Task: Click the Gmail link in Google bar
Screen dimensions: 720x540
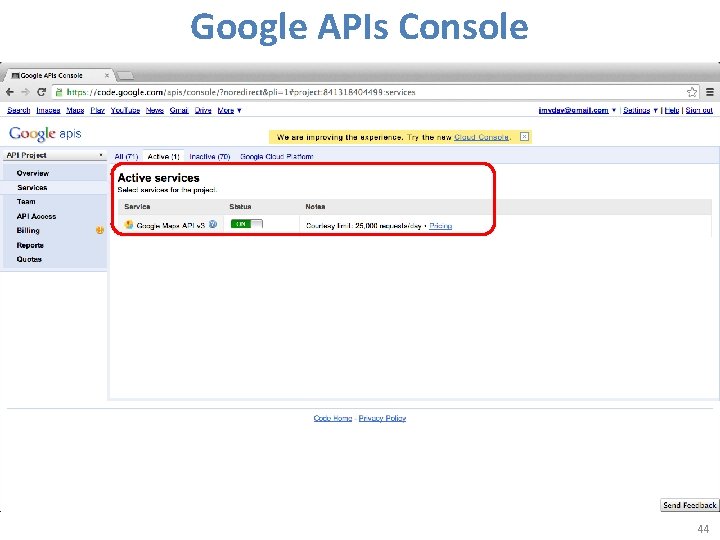Action: click(179, 110)
